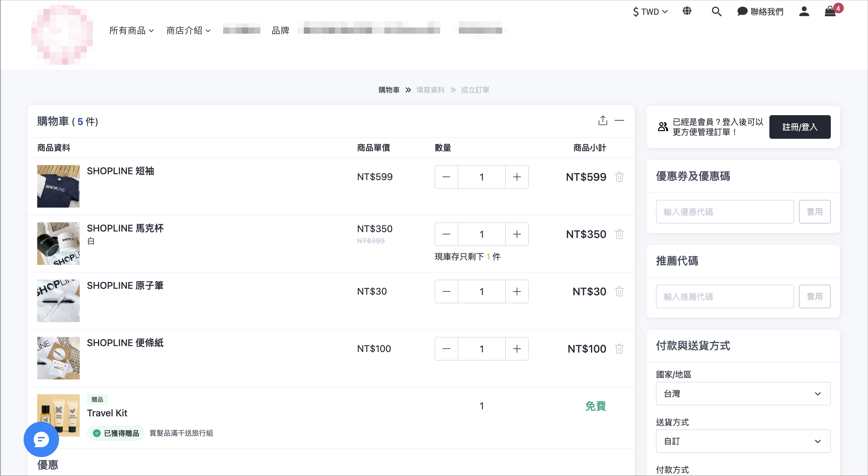Screen dimensions: 868x476
Task: Click the share cart icon
Action: click(x=603, y=120)
